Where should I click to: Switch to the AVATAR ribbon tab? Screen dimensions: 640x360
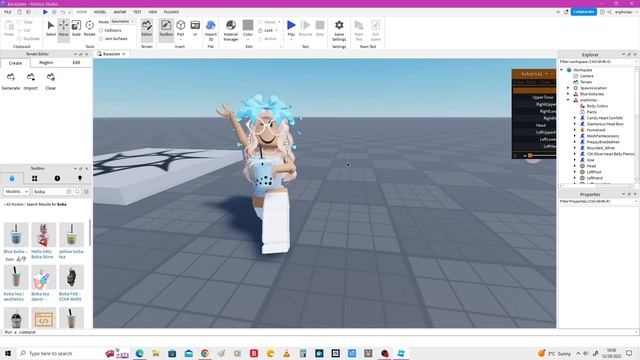point(120,12)
